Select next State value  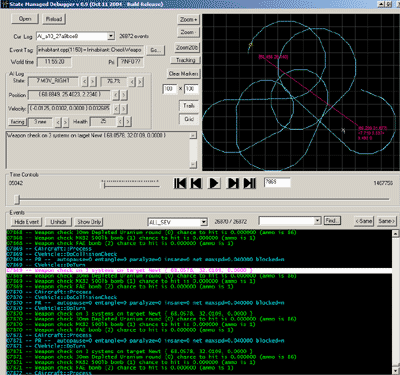[x=93, y=81]
